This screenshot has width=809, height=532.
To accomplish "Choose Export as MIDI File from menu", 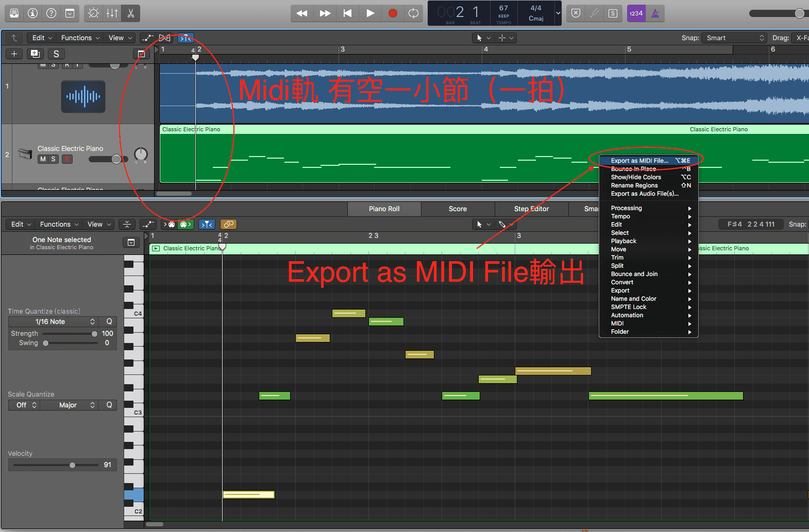I will point(649,161).
